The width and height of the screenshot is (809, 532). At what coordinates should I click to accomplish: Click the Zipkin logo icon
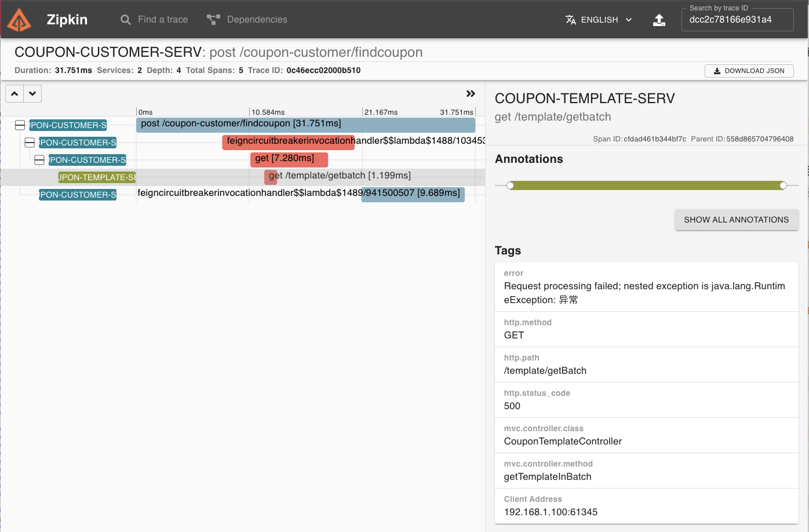click(x=19, y=20)
